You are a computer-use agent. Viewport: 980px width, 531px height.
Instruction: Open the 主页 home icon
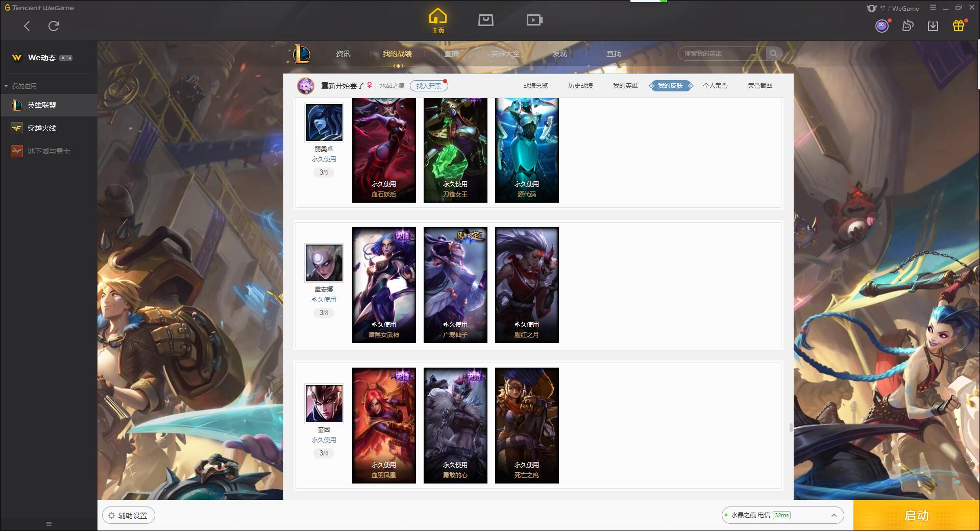437,21
